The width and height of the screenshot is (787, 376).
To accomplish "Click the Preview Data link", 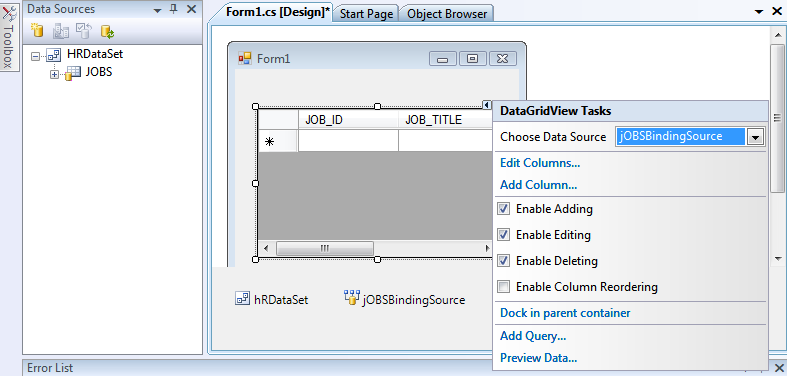I will (x=539, y=358).
